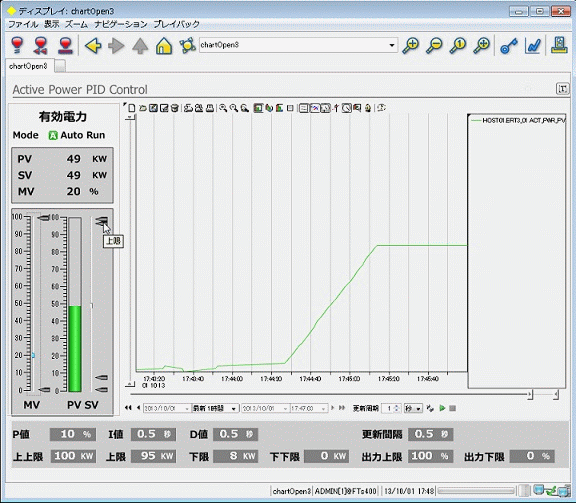Viewport: 576px width, 503px height.
Task: Select the chartOpen3 tab
Action: (29, 66)
